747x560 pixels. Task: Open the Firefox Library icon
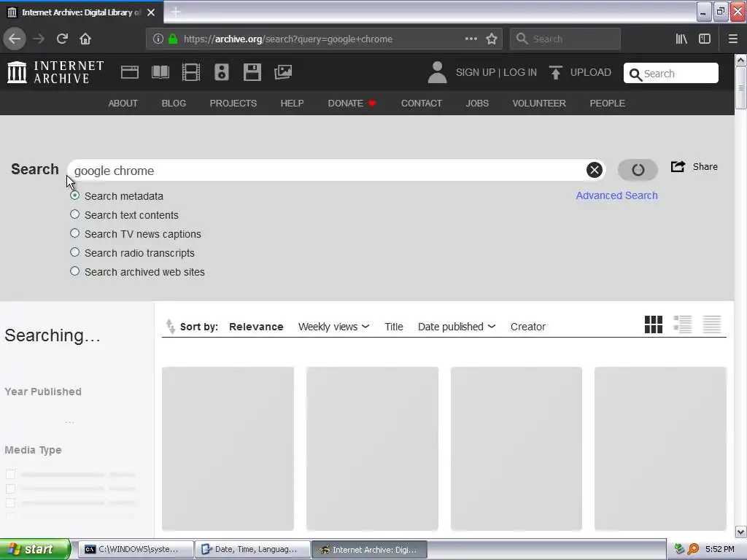point(681,39)
